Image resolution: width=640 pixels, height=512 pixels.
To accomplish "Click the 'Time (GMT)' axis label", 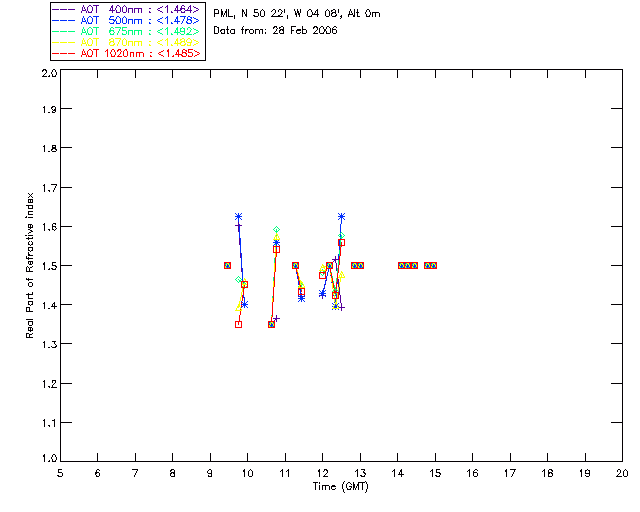I will pyautogui.click(x=341, y=487).
